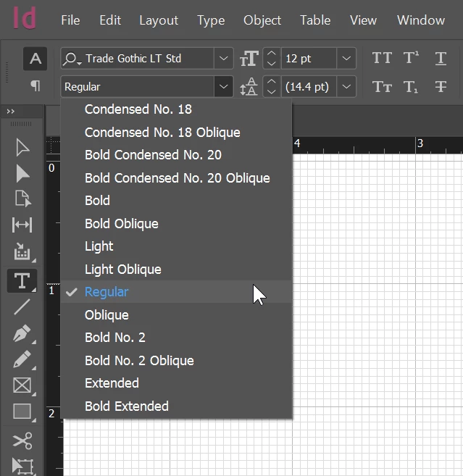Select the Pen tool

coord(22,333)
